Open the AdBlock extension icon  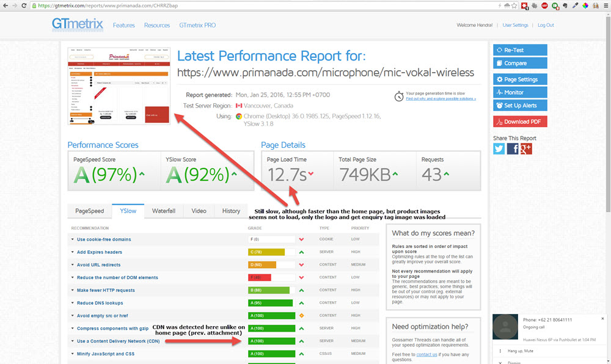[x=544, y=5]
